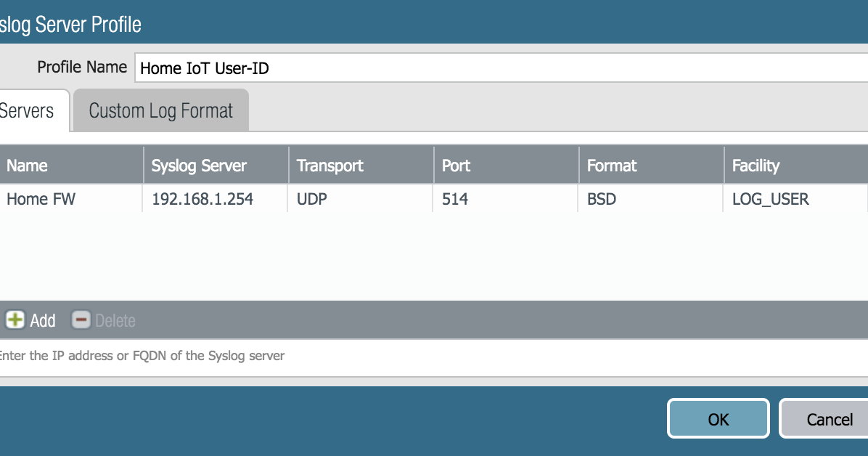Screen dimensions: 868x456
Task: Click the Name column header
Action: [27, 165]
